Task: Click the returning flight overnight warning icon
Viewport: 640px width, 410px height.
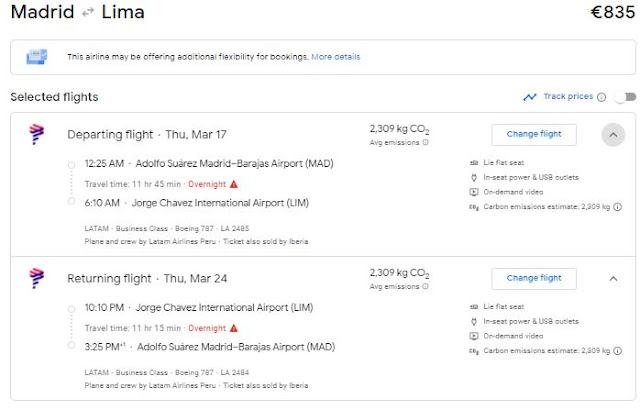Action: coord(234,328)
